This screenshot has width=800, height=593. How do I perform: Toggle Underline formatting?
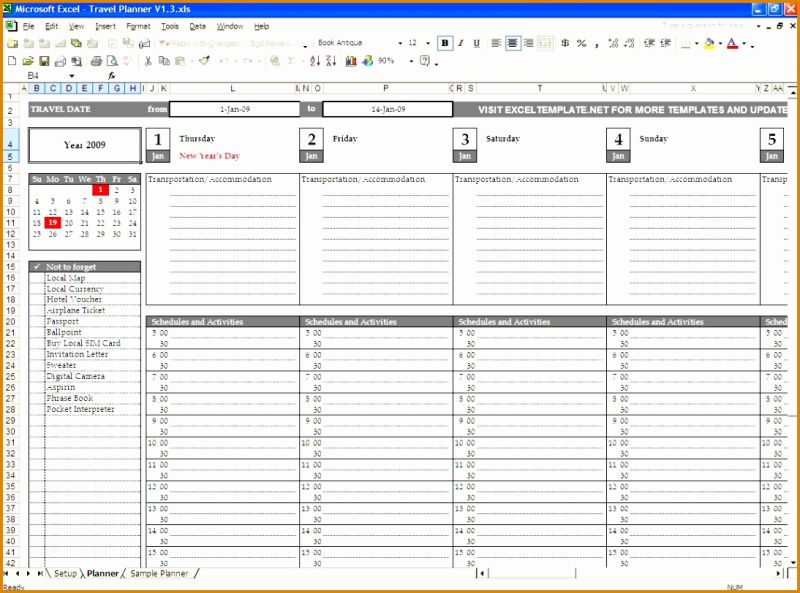tap(476, 43)
